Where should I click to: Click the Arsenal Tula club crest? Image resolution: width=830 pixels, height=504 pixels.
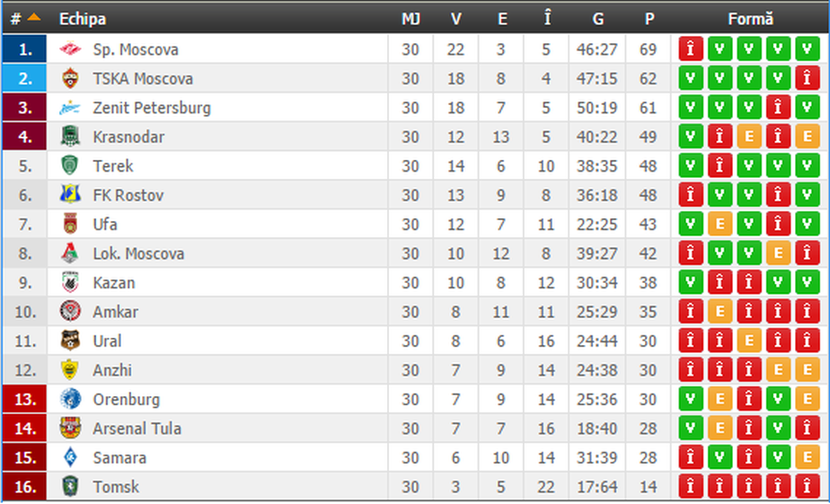70,429
